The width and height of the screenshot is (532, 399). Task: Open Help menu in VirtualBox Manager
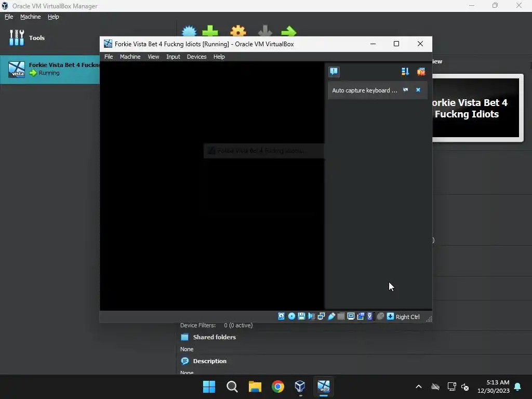click(54, 17)
